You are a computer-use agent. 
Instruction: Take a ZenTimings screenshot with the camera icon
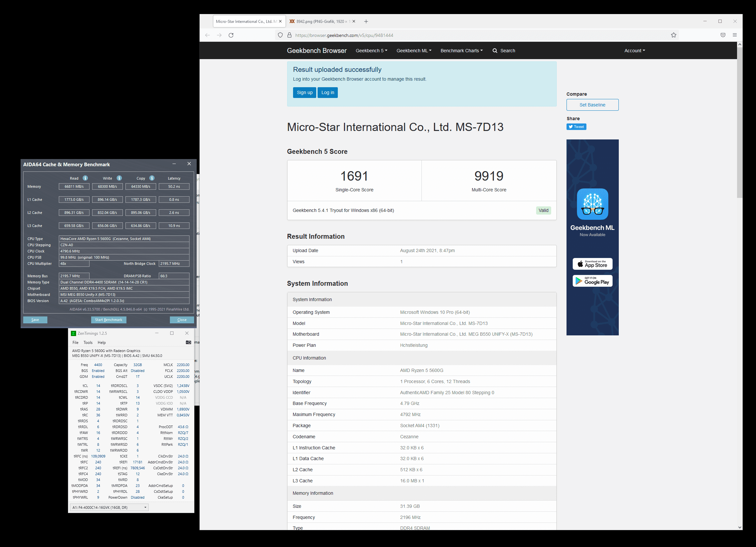coord(188,343)
